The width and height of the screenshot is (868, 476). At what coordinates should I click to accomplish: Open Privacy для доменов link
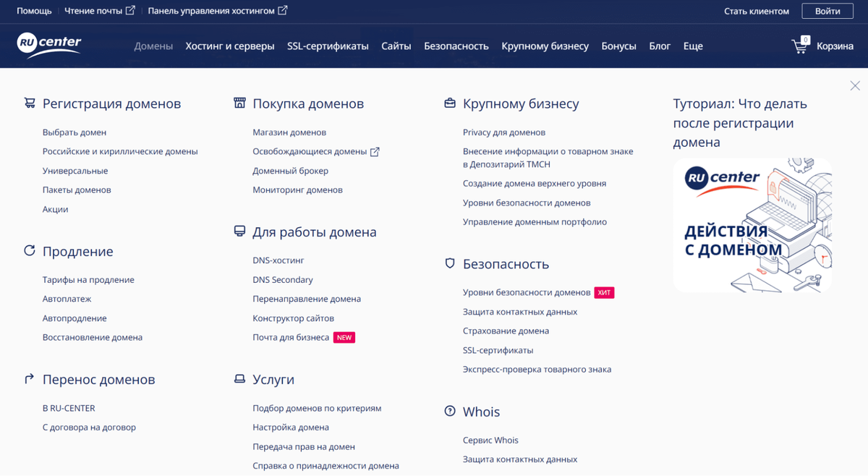pos(504,132)
